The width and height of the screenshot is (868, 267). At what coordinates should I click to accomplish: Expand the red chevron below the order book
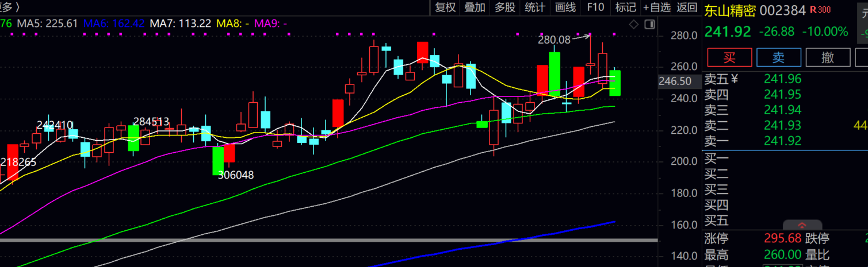(x=802, y=226)
